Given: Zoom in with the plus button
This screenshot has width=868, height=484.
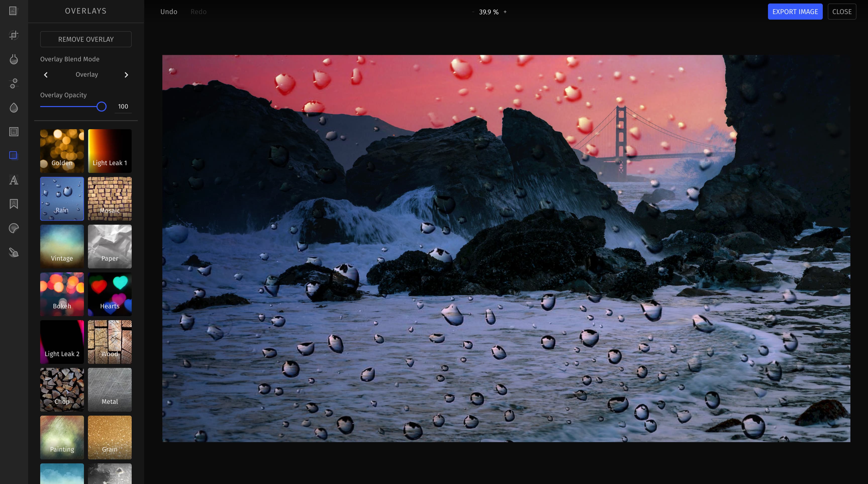Looking at the screenshot, I should click(505, 12).
